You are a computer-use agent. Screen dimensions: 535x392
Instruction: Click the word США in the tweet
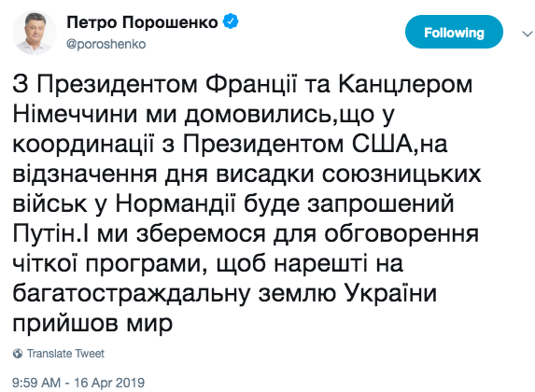click(x=382, y=144)
